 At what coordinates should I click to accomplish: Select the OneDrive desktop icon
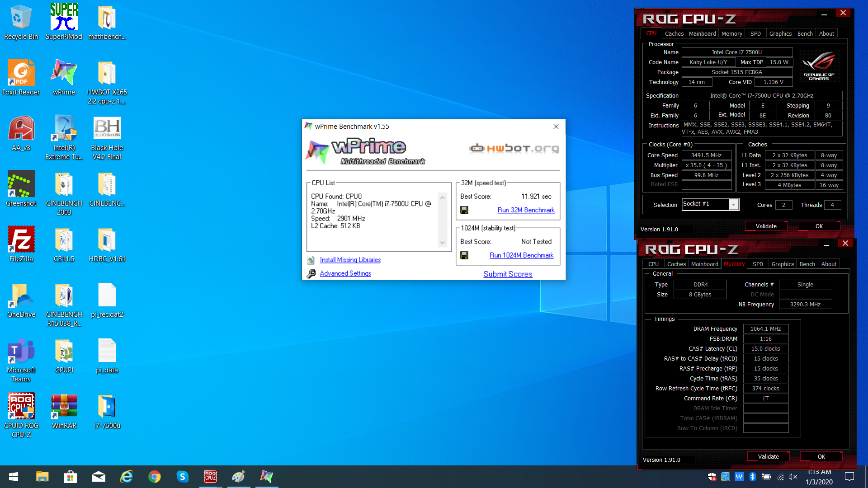[21, 300]
